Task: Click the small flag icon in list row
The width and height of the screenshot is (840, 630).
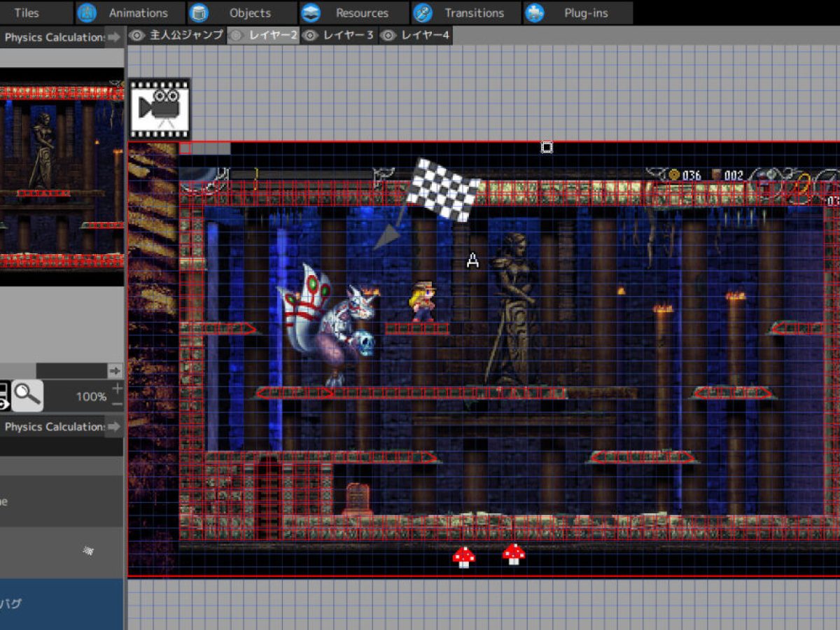Action: 89,551
